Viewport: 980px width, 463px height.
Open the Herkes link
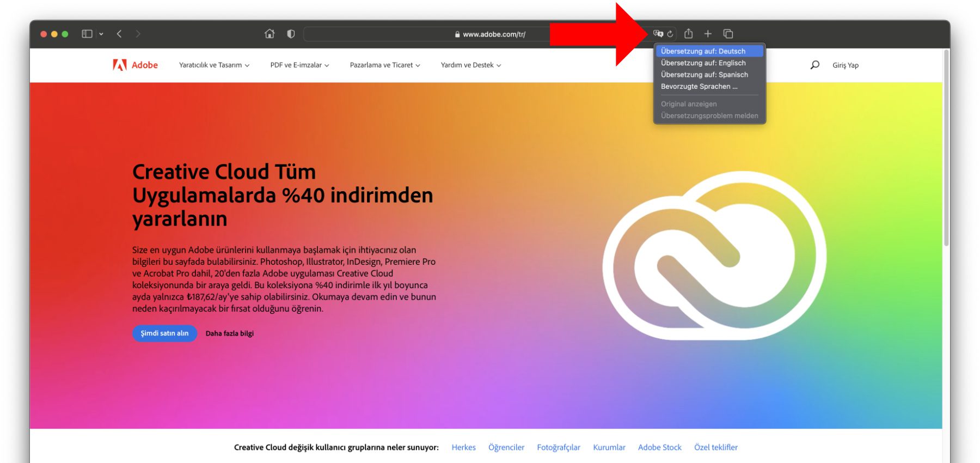463,447
